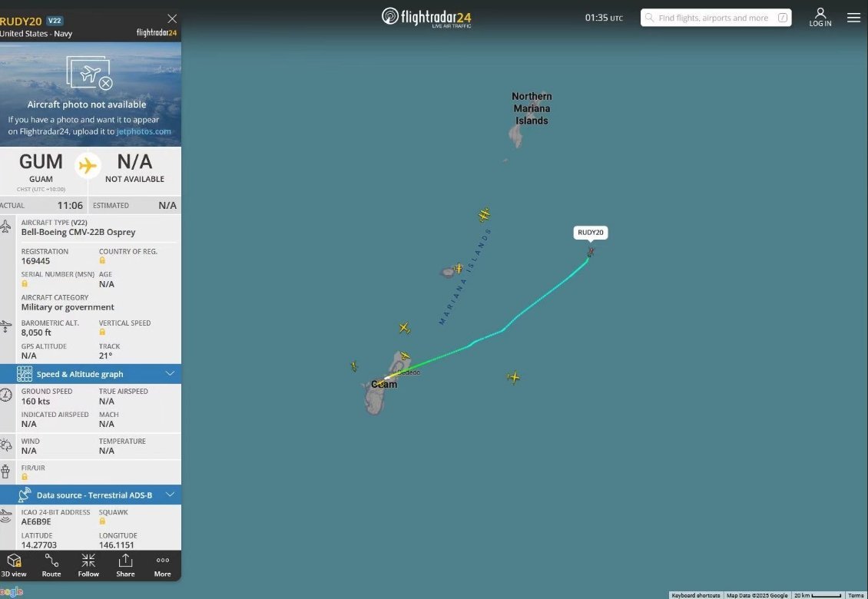This screenshot has width=868, height=599.
Task: Collapse the Data source Terrestrial ADS-B section
Action: click(170, 495)
